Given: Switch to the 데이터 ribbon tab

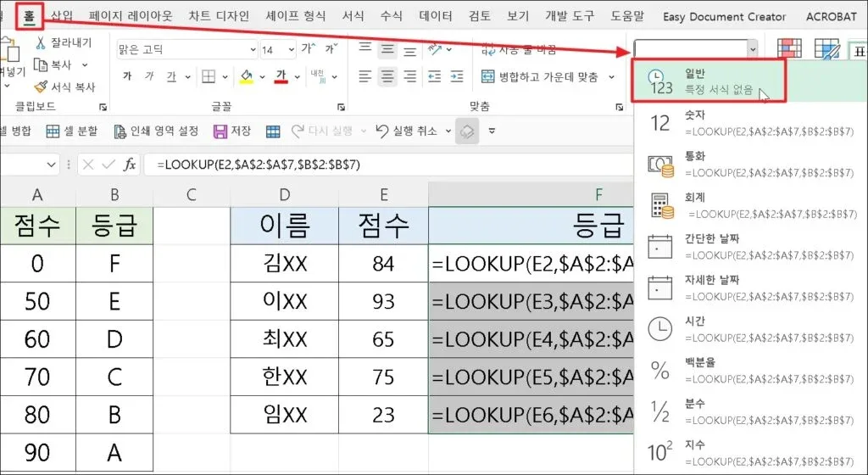Looking at the screenshot, I should click(x=436, y=16).
